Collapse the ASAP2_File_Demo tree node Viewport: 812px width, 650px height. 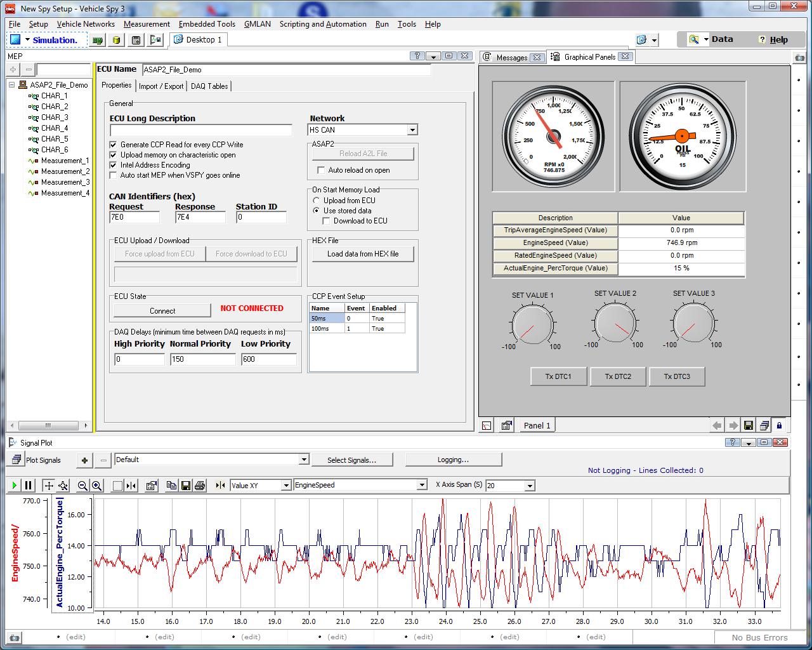[x=12, y=85]
